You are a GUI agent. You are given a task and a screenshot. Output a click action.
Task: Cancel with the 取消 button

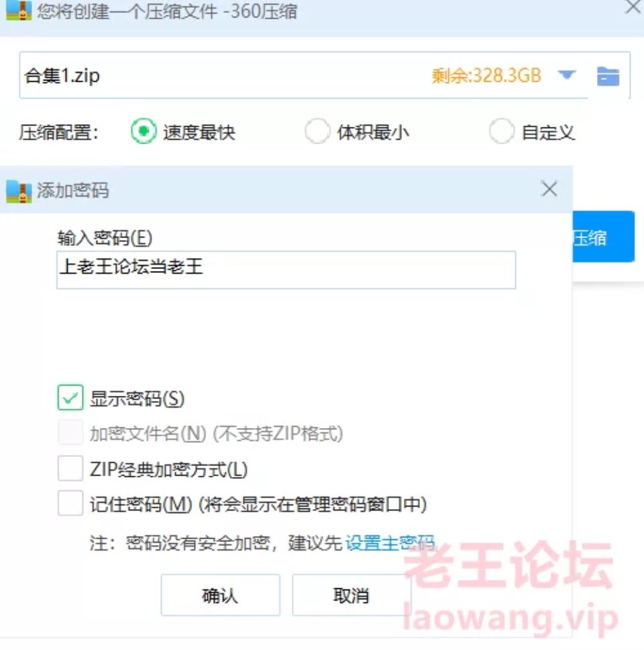(x=352, y=595)
